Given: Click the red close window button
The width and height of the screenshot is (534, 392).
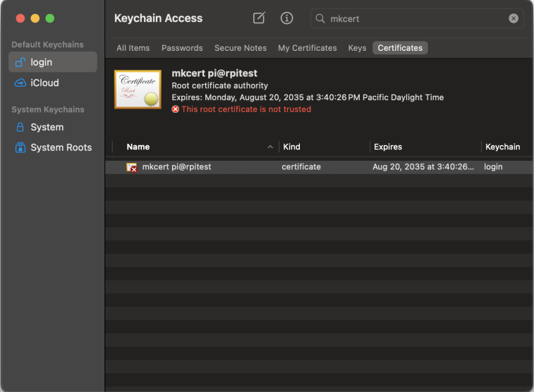Looking at the screenshot, I should point(20,18).
